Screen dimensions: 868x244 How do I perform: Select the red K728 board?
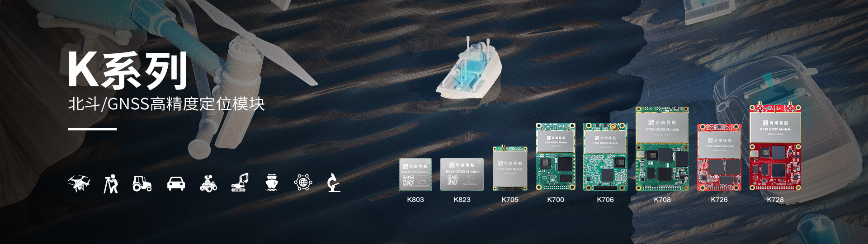pos(775,147)
